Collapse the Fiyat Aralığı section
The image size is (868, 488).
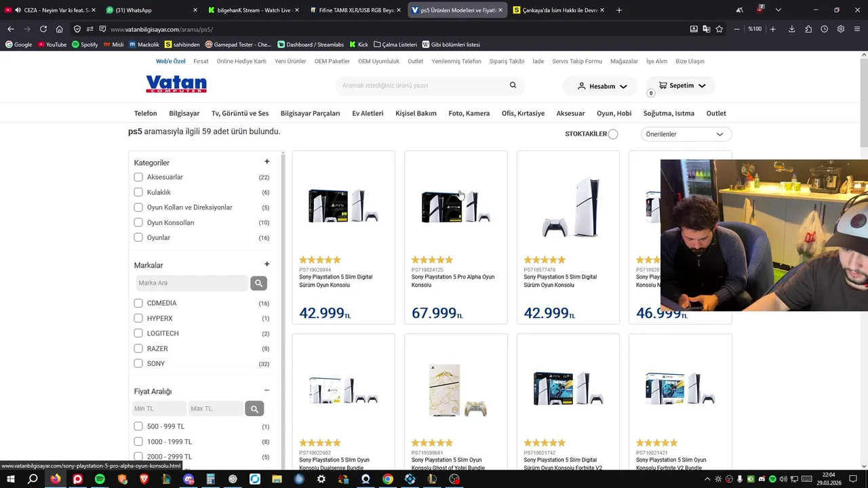[267, 390]
